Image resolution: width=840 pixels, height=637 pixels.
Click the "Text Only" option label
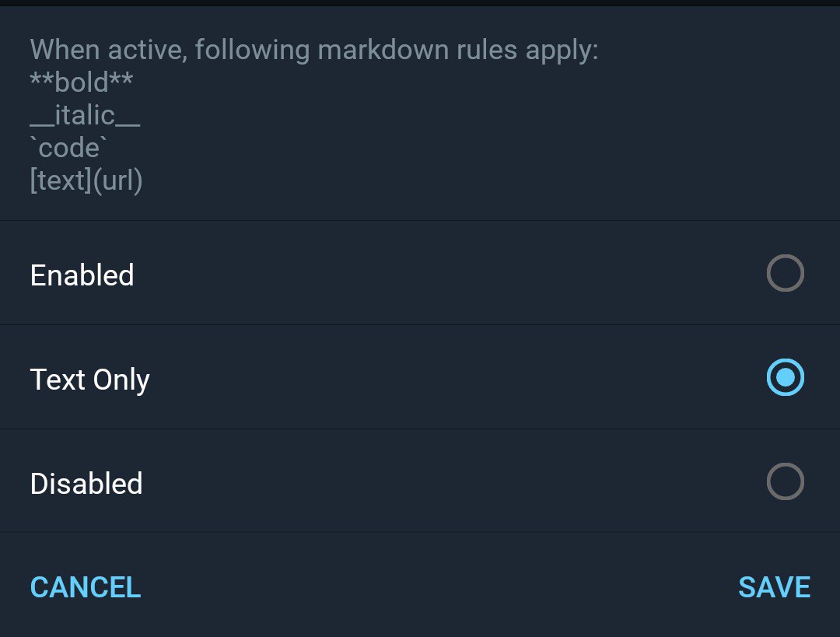click(89, 380)
